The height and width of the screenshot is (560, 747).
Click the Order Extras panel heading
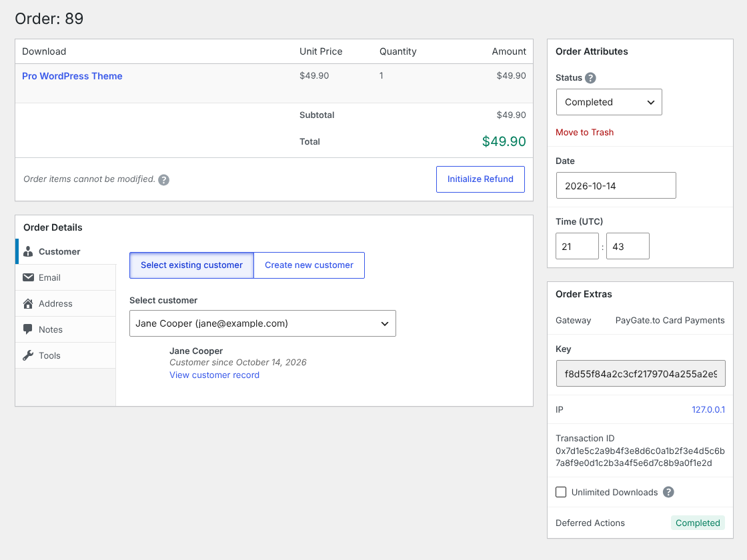pyautogui.click(x=584, y=294)
